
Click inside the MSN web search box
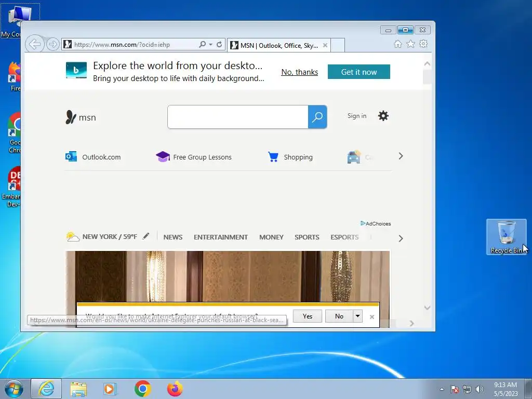[x=238, y=117]
